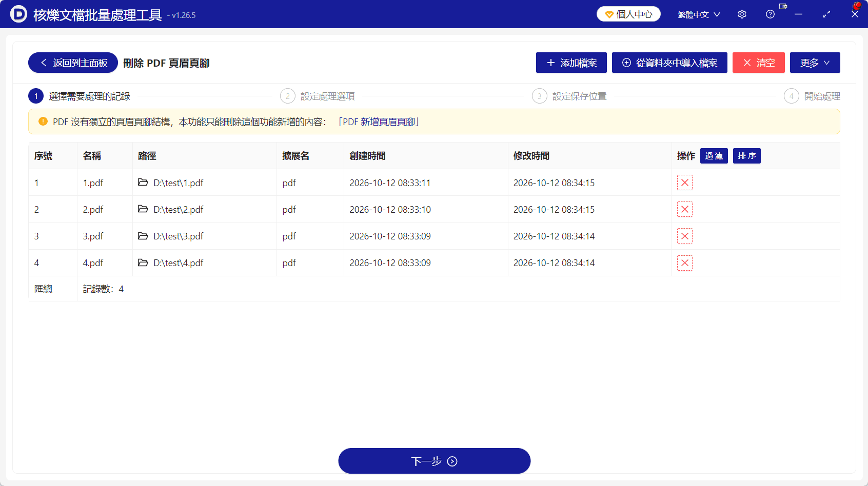868x486 pixels.
Task: Clear the list with 清空 button
Action: click(759, 63)
